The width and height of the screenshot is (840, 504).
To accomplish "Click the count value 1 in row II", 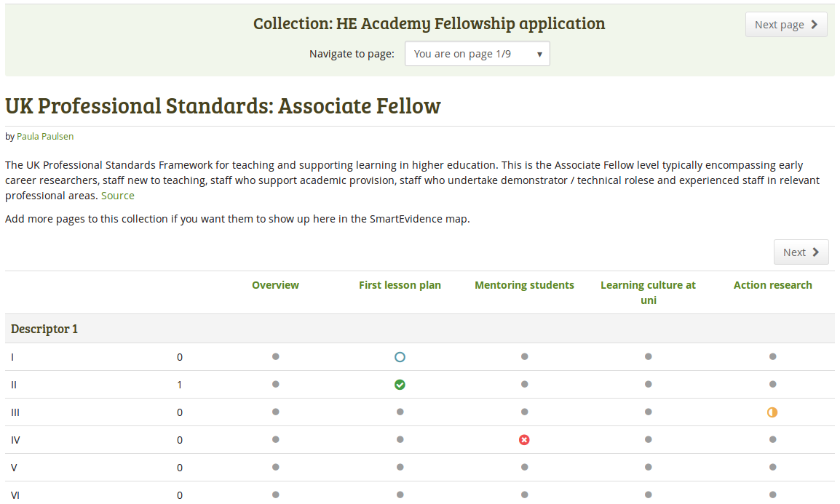I will pos(180,385).
